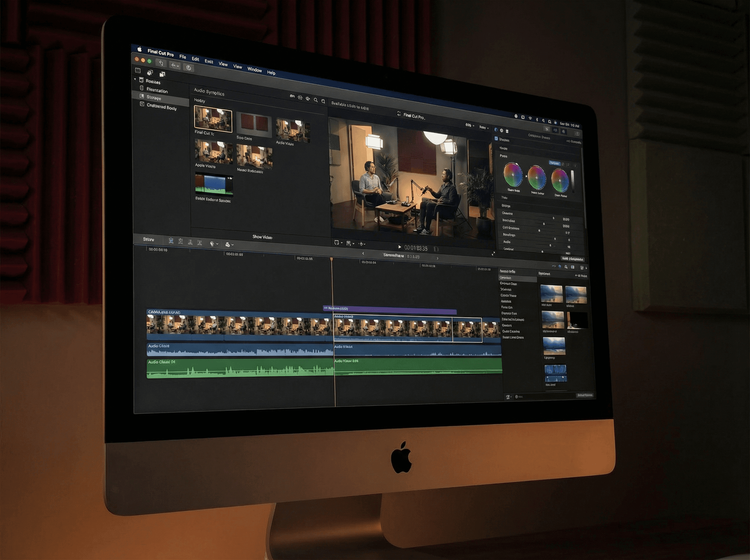Toggle the blue checkbox in the inspector
This screenshot has height=560, width=750.
click(496, 138)
